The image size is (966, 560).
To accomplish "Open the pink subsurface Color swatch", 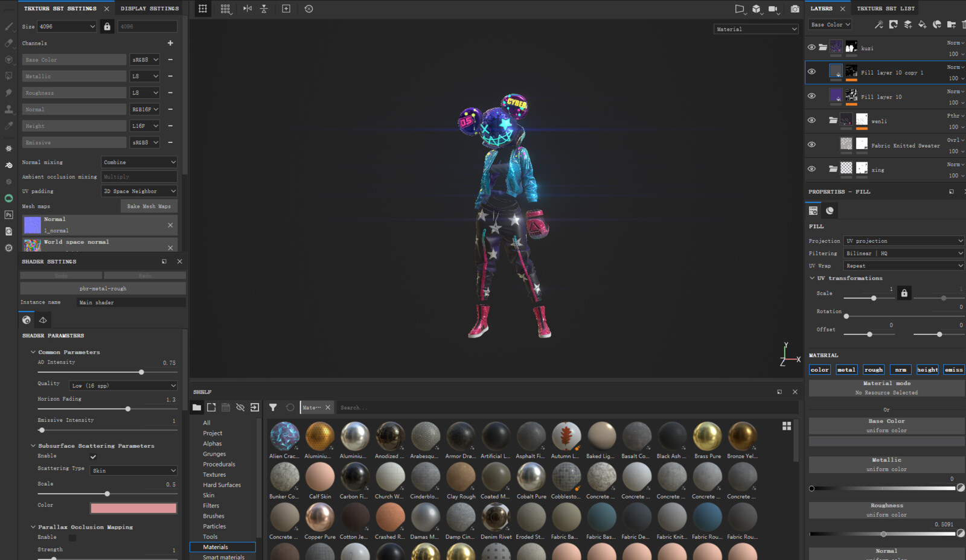I will [x=133, y=508].
